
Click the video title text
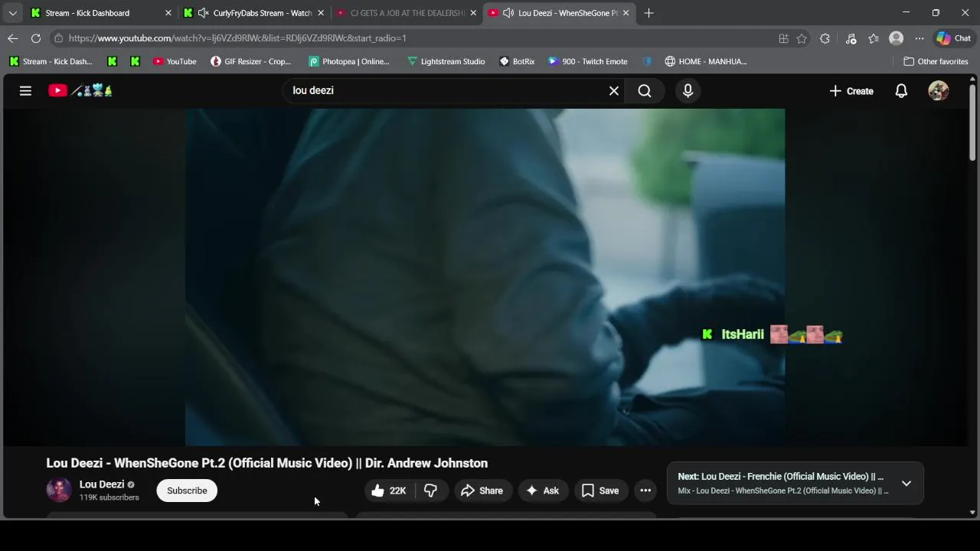click(266, 463)
